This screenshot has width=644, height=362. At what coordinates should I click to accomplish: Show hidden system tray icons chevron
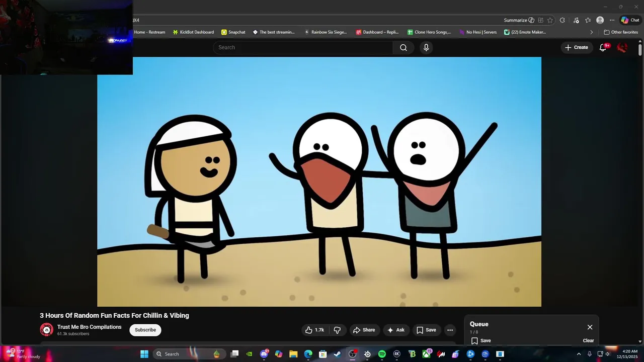coord(579,354)
